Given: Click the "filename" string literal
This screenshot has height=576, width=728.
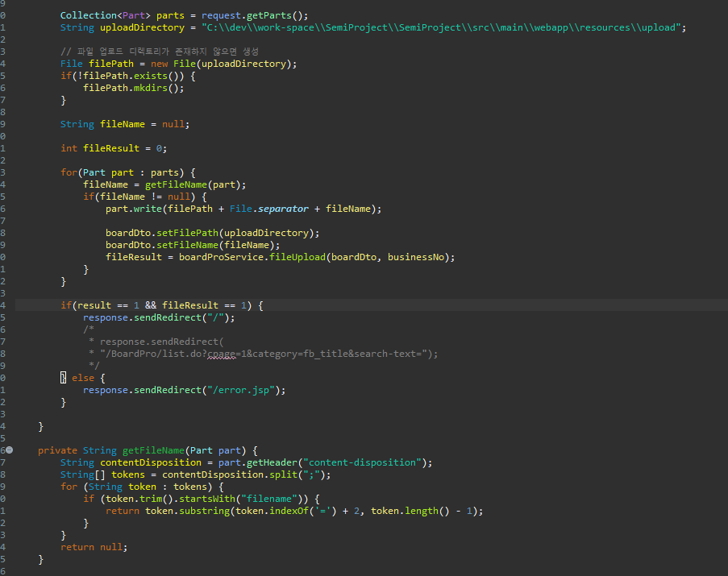Looking at the screenshot, I should click(268, 499).
